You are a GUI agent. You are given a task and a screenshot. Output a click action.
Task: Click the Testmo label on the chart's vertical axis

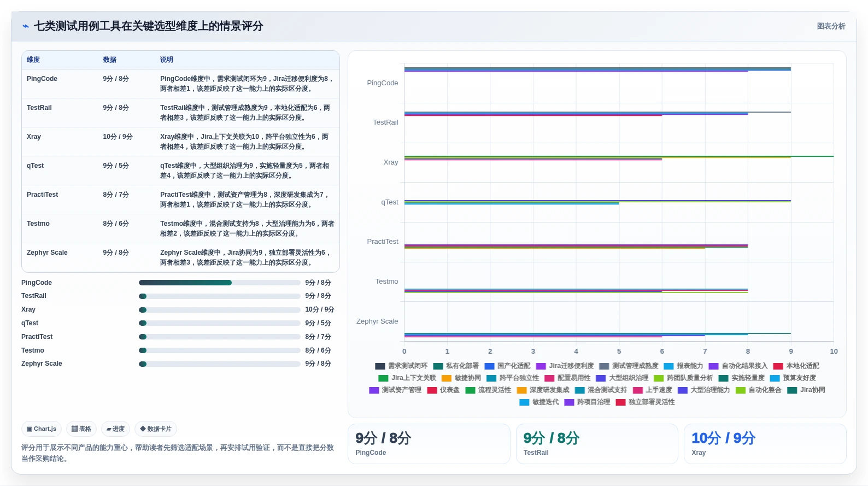pos(386,282)
